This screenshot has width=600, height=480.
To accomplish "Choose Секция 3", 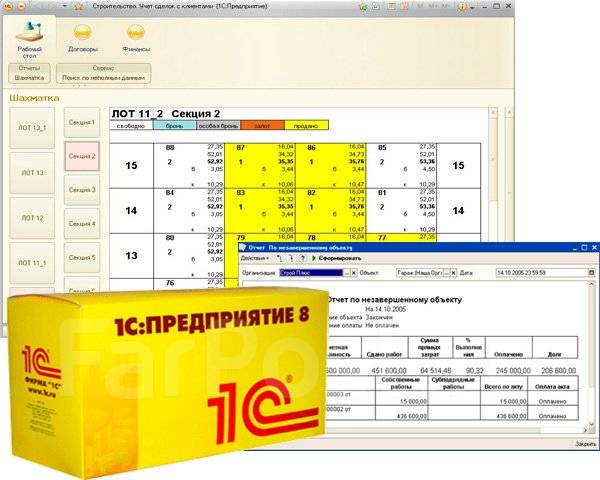I will click(82, 190).
